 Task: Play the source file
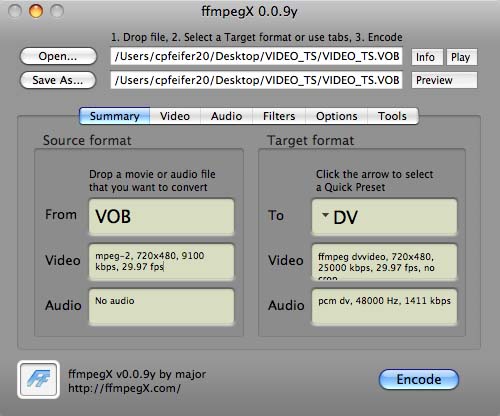click(x=462, y=57)
